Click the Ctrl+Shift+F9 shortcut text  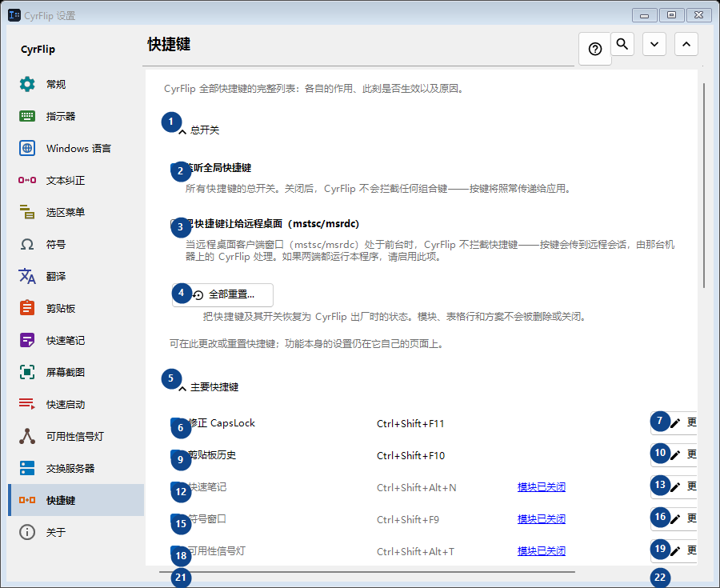[408, 520]
